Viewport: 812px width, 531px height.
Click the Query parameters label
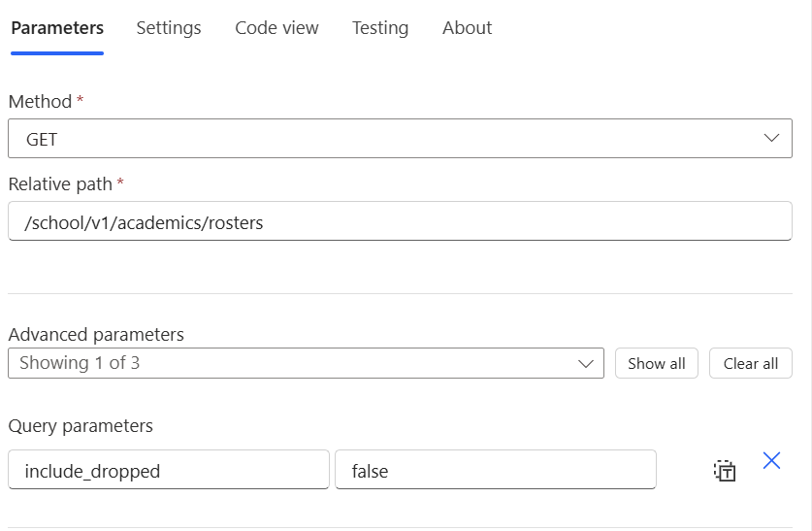point(81,426)
